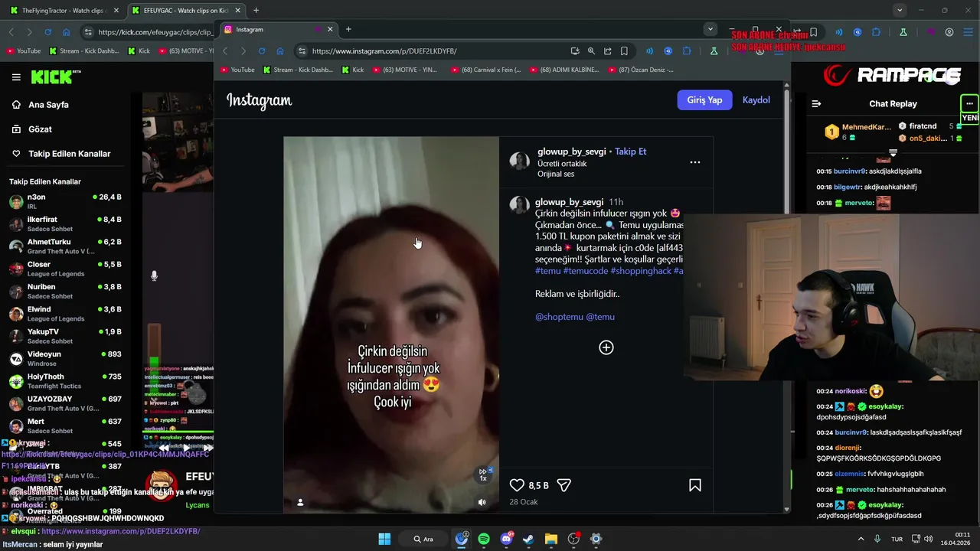Image resolution: width=980 pixels, height=551 pixels.
Task: Collapse the Chat Replay panel
Action: coord(816,104)
